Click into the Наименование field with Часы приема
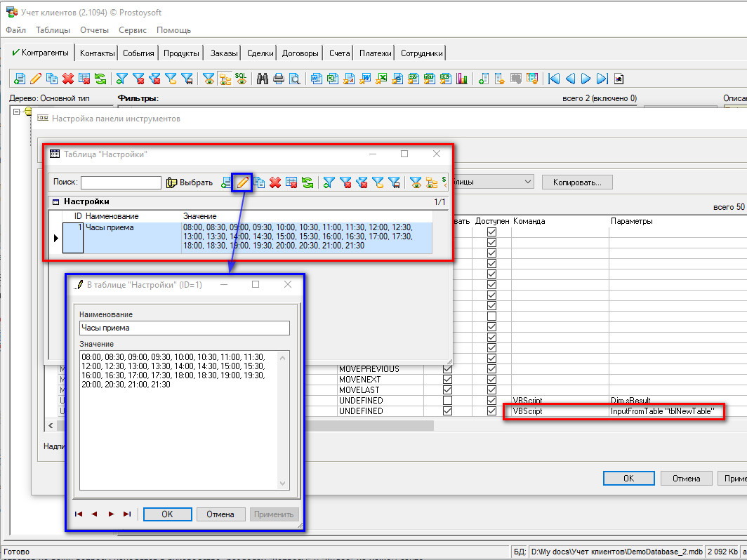The height and width of the screenshot is (560, 747). [184, 328]
